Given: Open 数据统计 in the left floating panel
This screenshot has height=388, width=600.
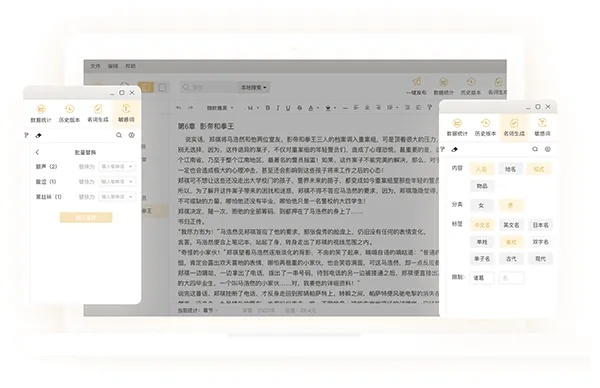Looking at the screenshot, I should (x=41, y=113).
